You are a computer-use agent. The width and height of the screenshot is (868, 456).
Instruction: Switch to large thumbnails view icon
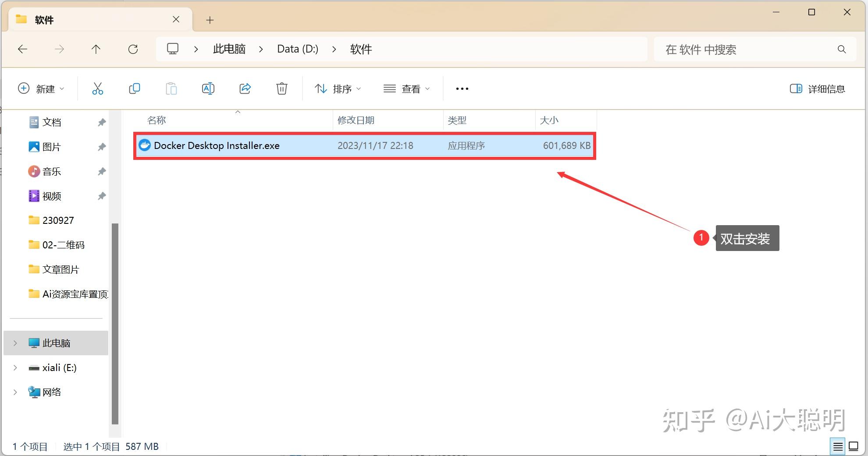(854, 446)
